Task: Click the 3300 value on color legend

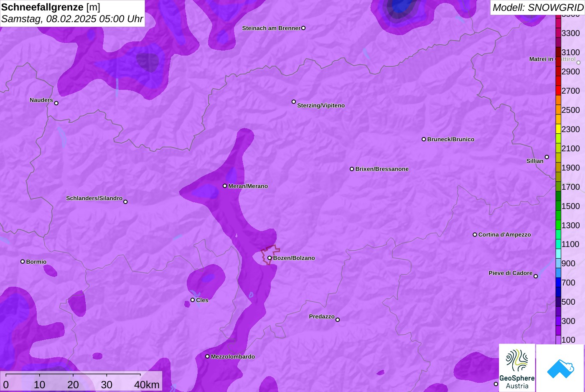Action: (570, 33)
